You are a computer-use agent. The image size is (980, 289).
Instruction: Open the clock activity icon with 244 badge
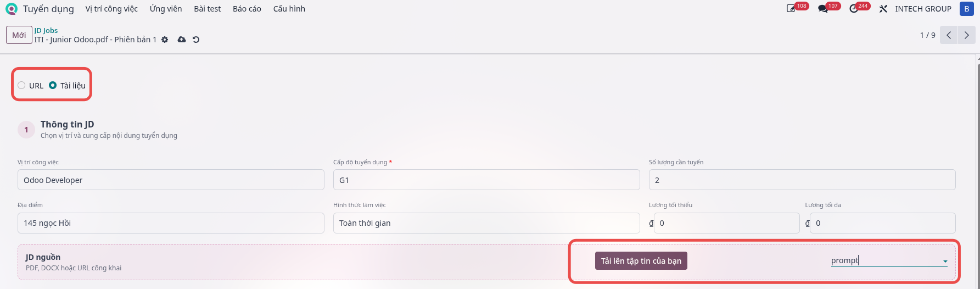(854, 9)
